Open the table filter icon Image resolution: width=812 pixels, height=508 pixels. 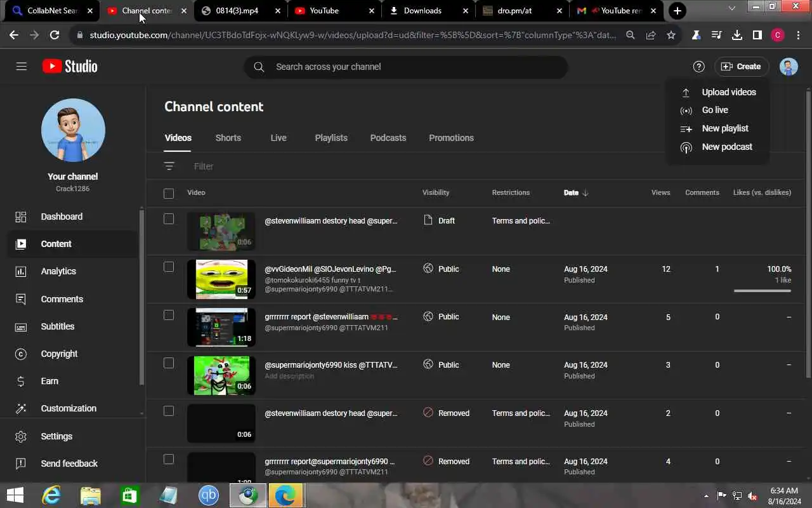point(169,166)
